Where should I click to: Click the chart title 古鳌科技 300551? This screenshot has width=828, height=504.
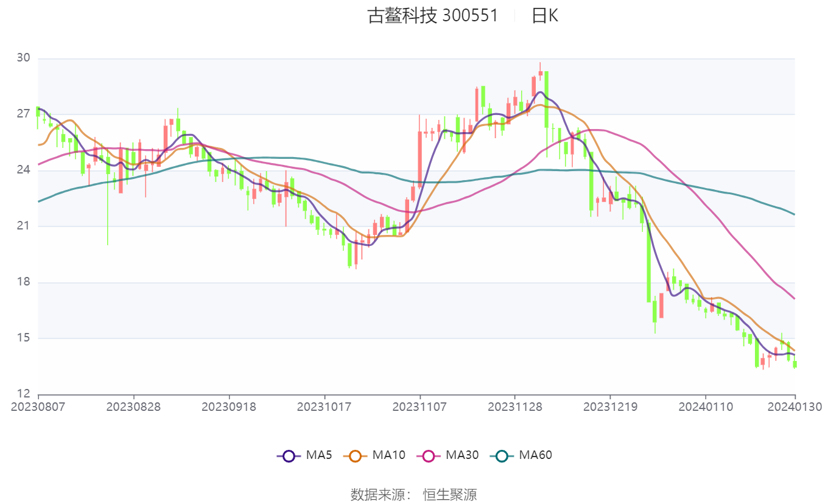pos(433,16)
